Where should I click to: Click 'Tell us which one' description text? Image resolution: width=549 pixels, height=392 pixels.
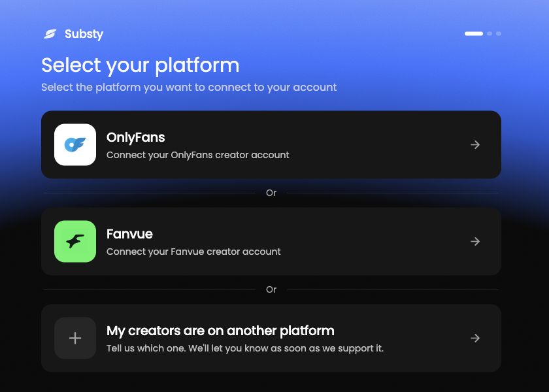tap(245, 349)
